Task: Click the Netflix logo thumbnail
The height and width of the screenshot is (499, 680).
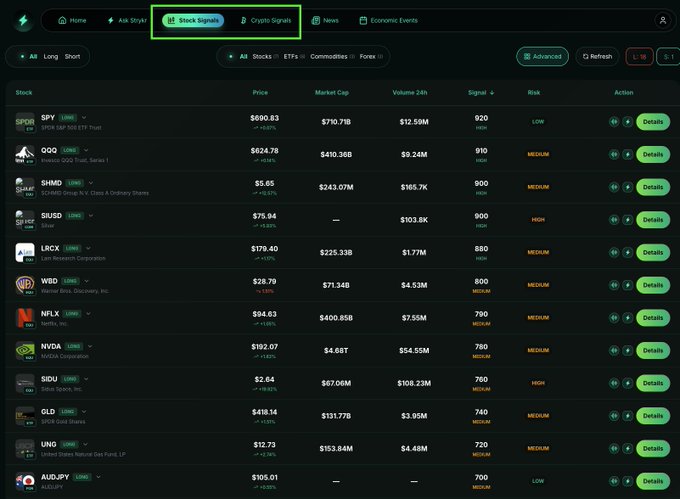Action: pyautogui.click(x=25, y=319)
